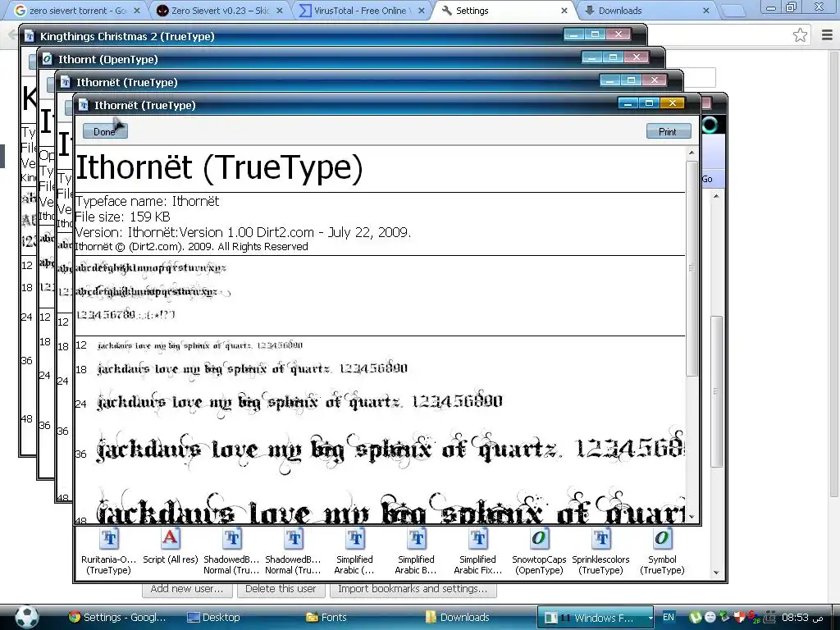Click the red shield tray icon

point(739,617)
